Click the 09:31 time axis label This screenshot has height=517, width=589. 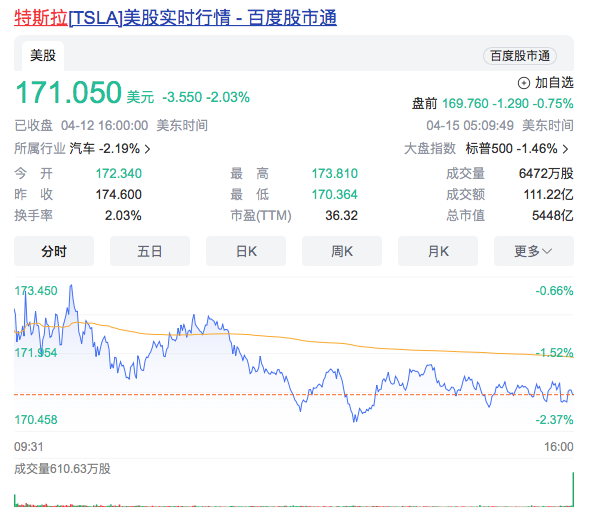29,447
